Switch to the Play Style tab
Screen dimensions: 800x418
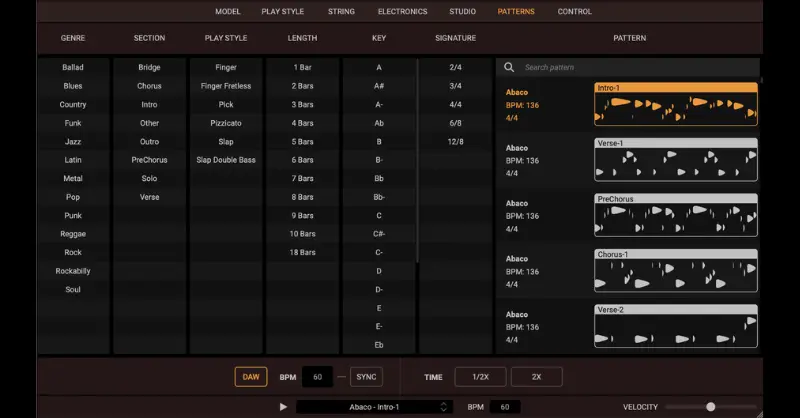pyautogui.click(x=283, y=11)
